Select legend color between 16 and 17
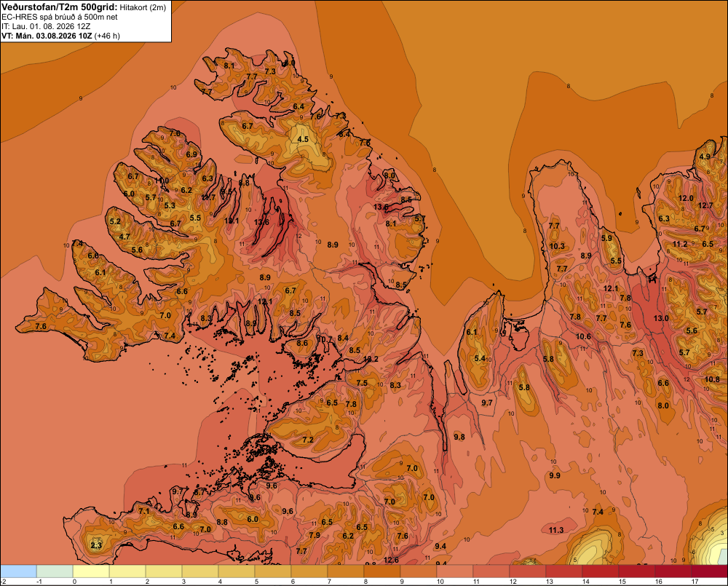 (673, 571)
